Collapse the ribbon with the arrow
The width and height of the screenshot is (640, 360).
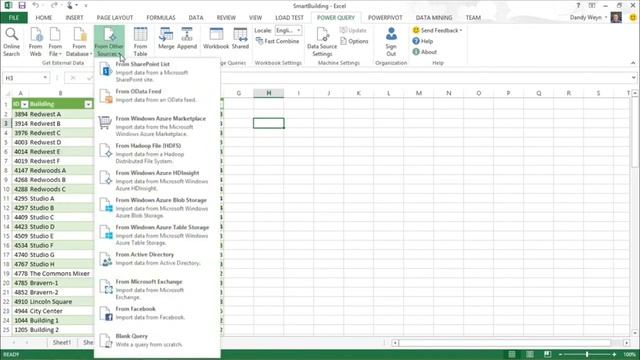pos(633,63)
